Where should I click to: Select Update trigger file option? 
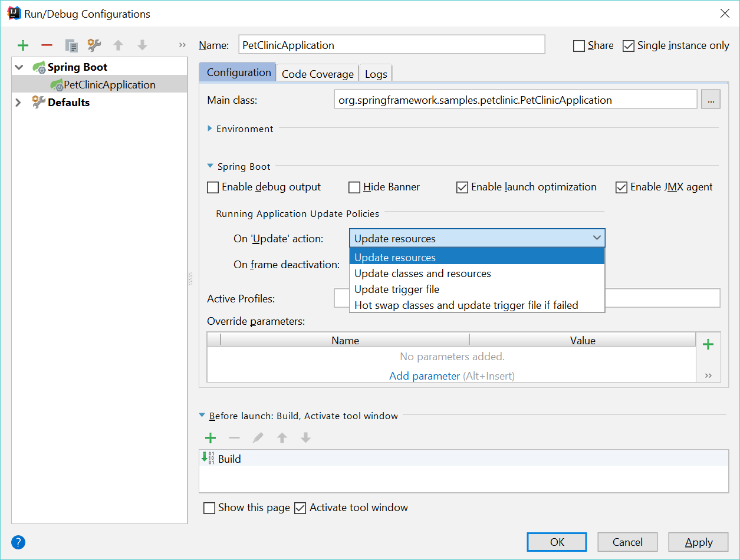click(x=477, y=289)
